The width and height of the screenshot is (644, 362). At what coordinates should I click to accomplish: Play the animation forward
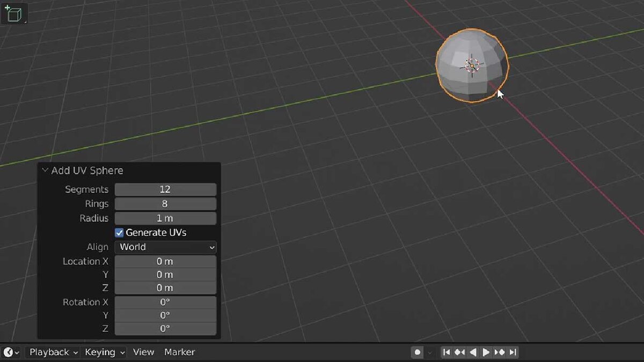486,352
